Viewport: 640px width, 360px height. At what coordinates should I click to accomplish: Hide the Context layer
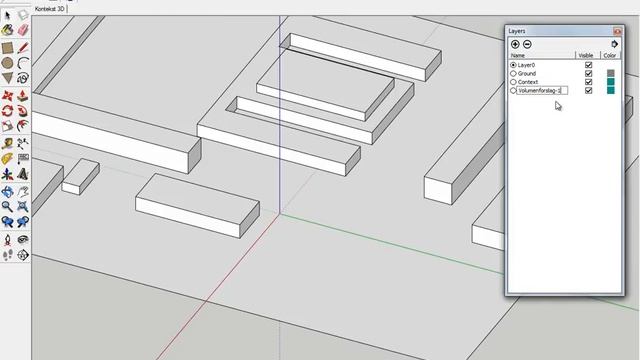coord(589,82)
